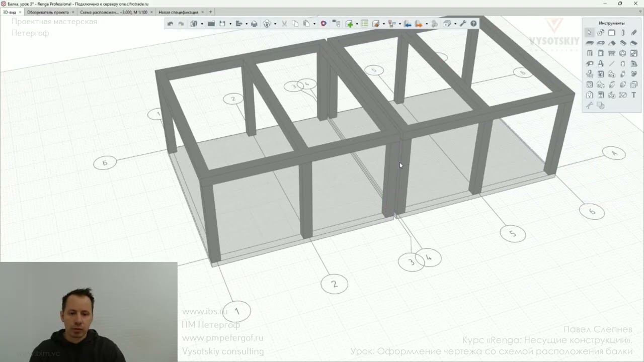The image size is (644, 362).
Task: Click axis bubble 5 in the 3D view
Action: (513, 234)
